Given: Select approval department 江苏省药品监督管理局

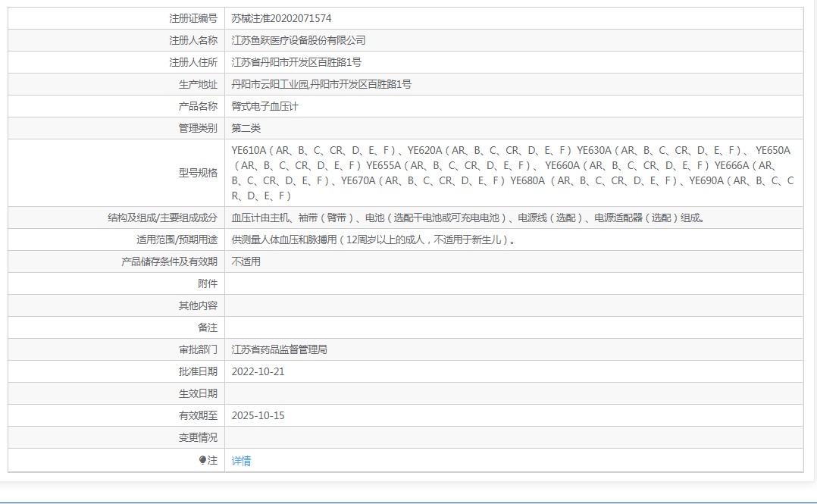Looking at the screenshot, I should click(x=279, y=349).
